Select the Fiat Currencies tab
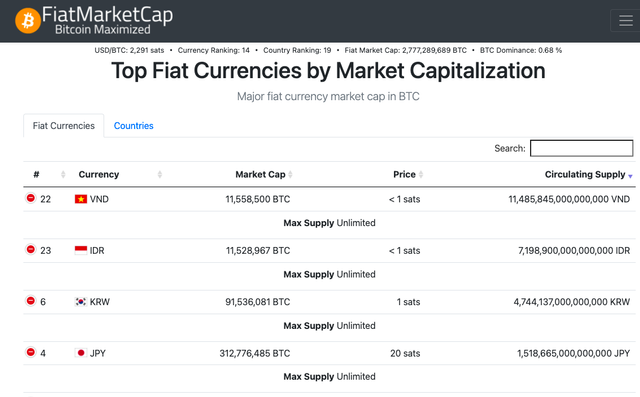The width and height of the screenshot is (640, 397). pos(64,126)
